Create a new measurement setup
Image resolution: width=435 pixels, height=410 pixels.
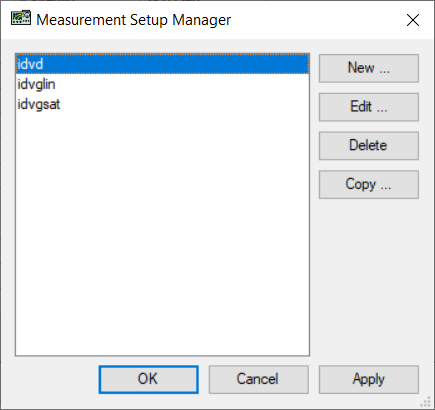[x=369, y=68]
